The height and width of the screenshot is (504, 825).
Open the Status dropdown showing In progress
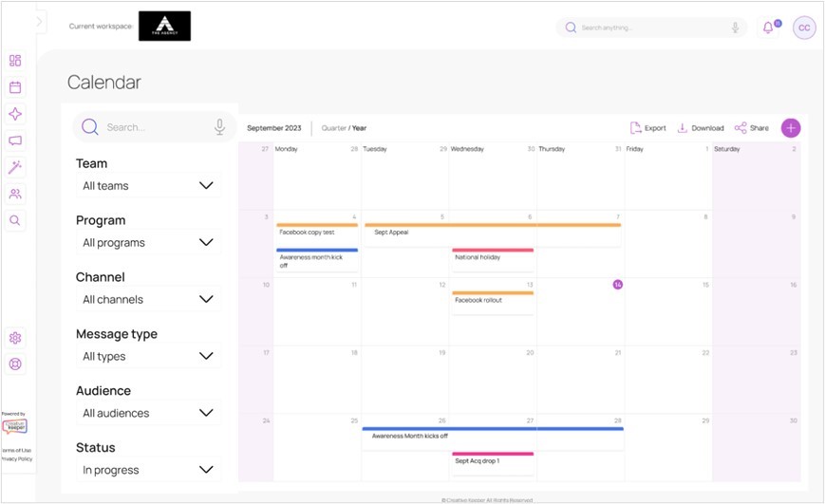click(x=147, y=470)
